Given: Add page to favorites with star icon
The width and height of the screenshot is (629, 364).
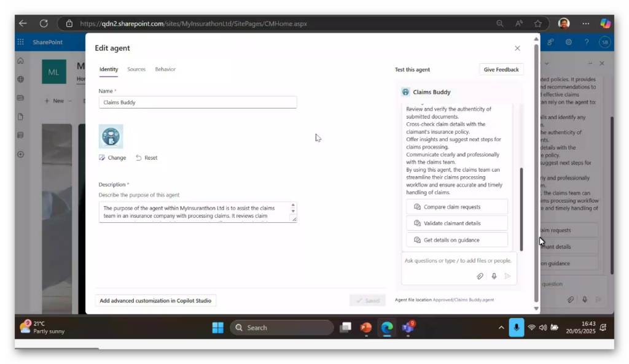Looking at the screenshot, I should pos(538,24).
